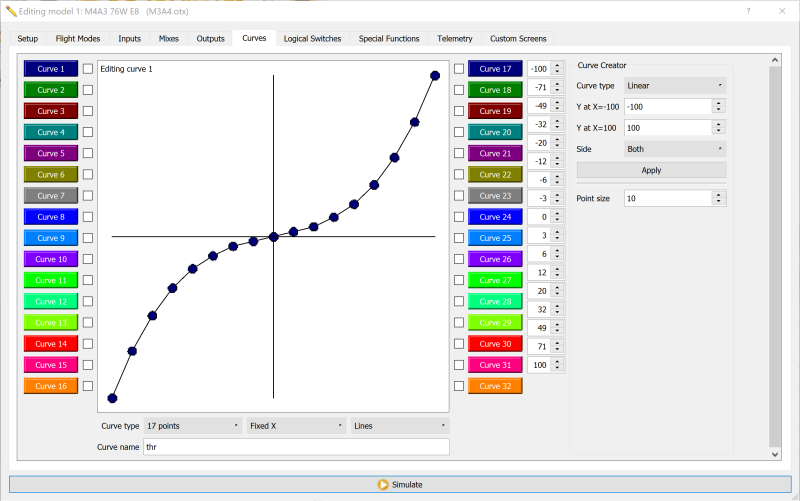Select Curve 8 button
This screenshot has height=501, width=800.
point(51,217)
